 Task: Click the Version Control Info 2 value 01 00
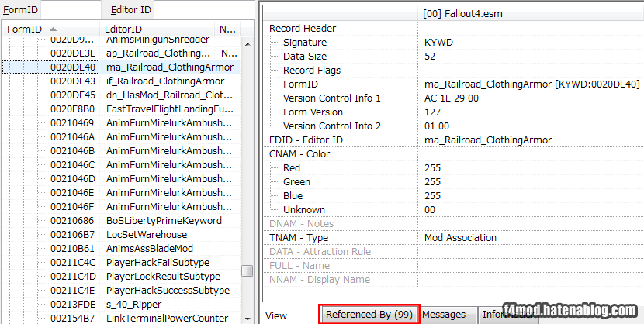pyautogui.click(x=437, y=126)
